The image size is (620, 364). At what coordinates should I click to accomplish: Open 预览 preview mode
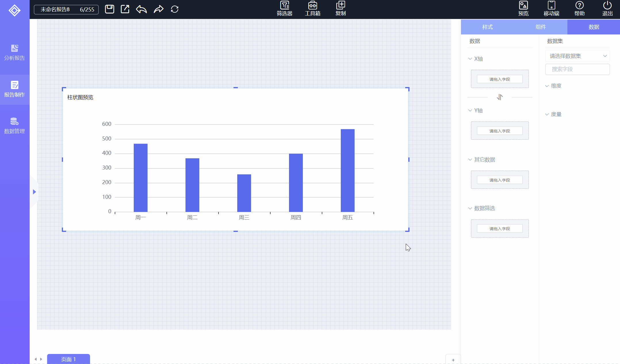point(523,9)
